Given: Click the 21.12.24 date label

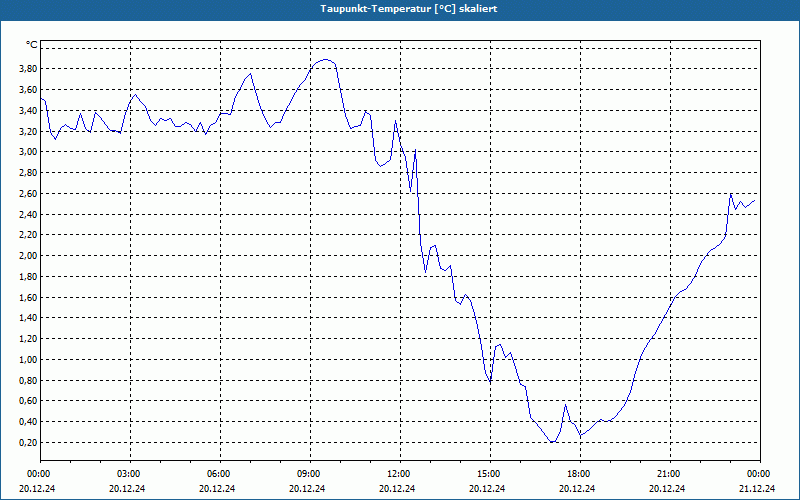Looking at the screenshot, I should point(757,489).
